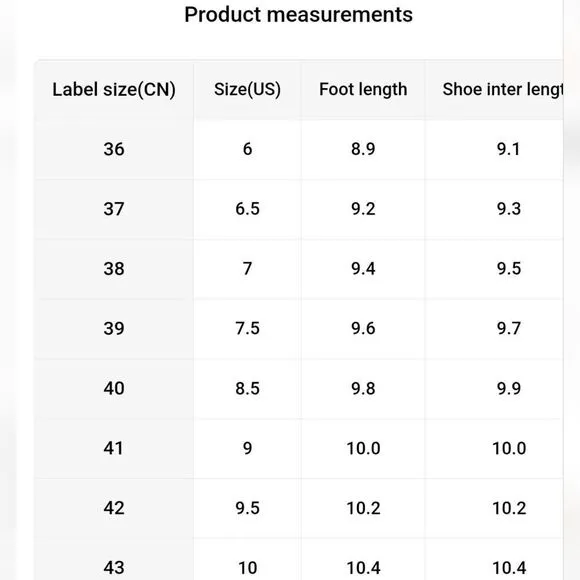580x580 pixels.
Task: Select label size 37 cell
Action: click(114, 209)
